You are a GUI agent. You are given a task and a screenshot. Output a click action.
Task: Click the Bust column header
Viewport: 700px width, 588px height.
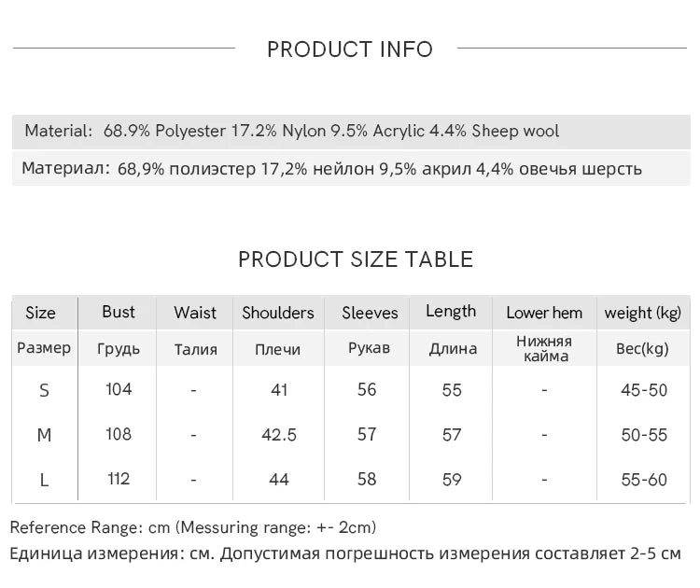coord(119,312)
